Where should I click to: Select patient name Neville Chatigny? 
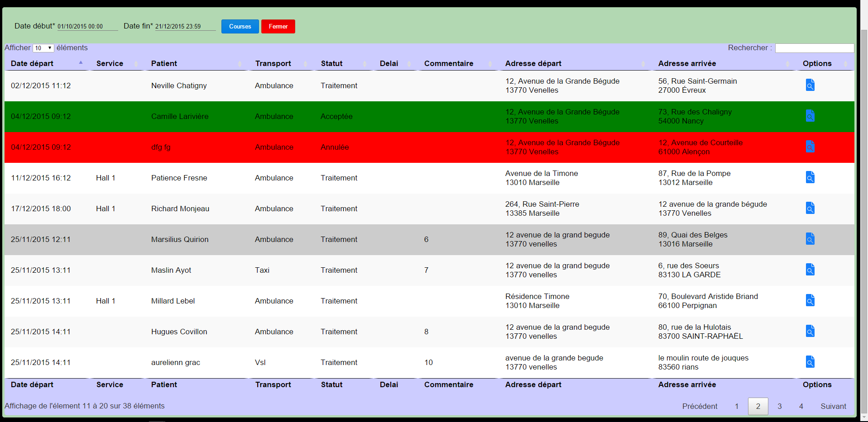[179, 85]
